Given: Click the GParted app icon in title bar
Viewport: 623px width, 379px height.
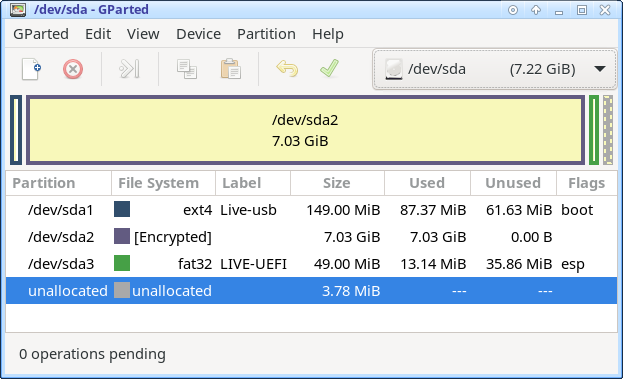Looking at the screenshot, I should [x=18, y=10].
